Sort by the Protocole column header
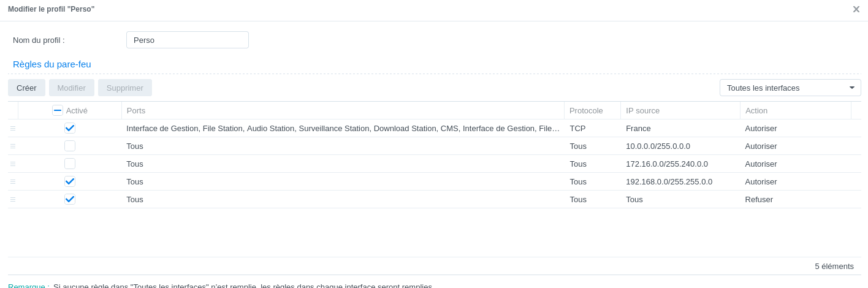 (592, 110)
